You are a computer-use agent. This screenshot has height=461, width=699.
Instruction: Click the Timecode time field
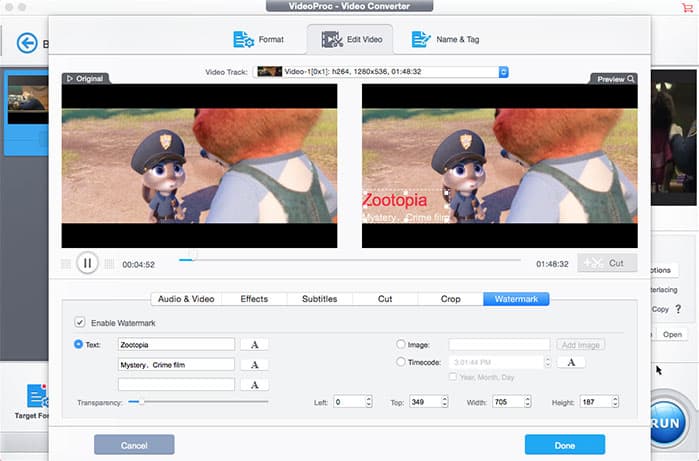[496, 362]
